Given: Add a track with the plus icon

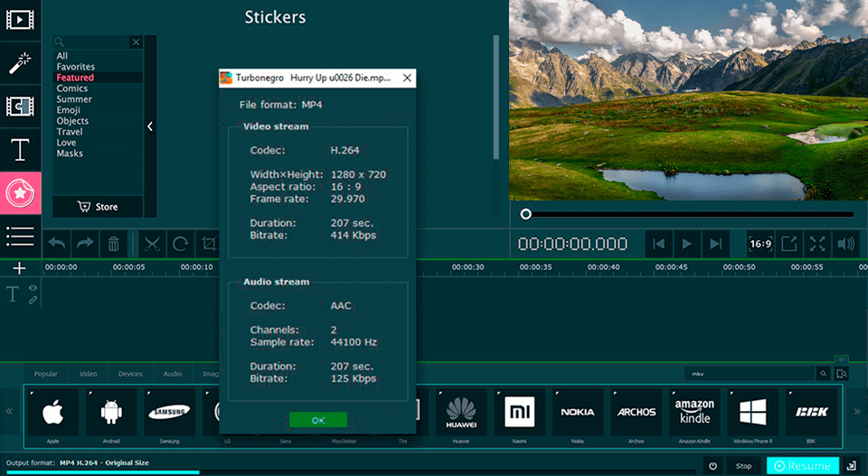Looking at the screenshot, I should (x=19, y=268).
